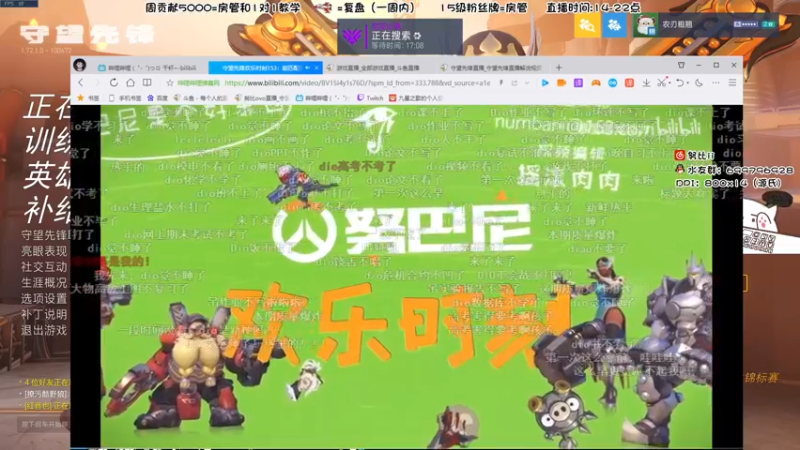Click the 亮眼表现 menu item in Overwatch
The width and height of the screenshot is (800, 450).
(x=44, y=251)
